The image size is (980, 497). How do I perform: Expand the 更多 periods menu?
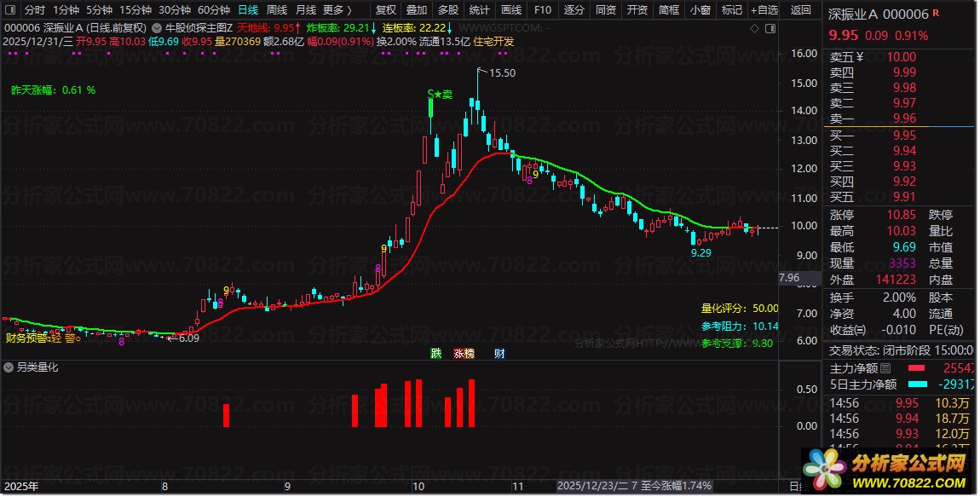(337, 10)
